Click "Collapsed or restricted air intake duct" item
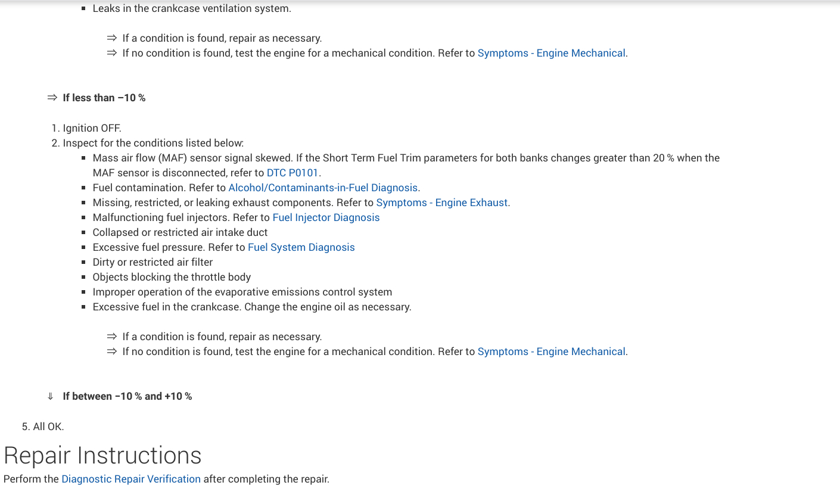This screenshot has height=504, width=840. coord(180,232)
